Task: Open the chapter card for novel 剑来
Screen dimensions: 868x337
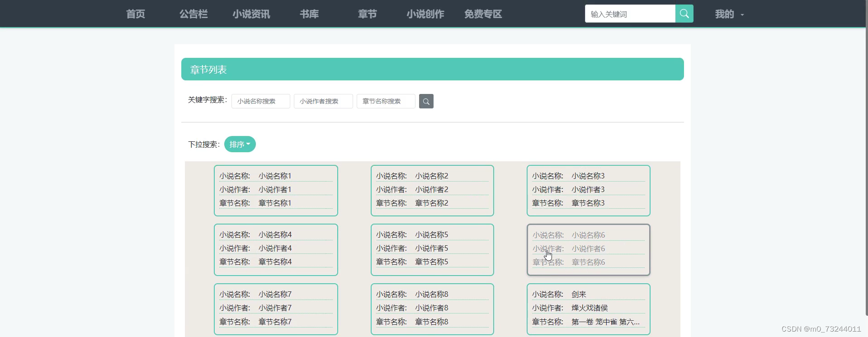Action: (589, 309)
